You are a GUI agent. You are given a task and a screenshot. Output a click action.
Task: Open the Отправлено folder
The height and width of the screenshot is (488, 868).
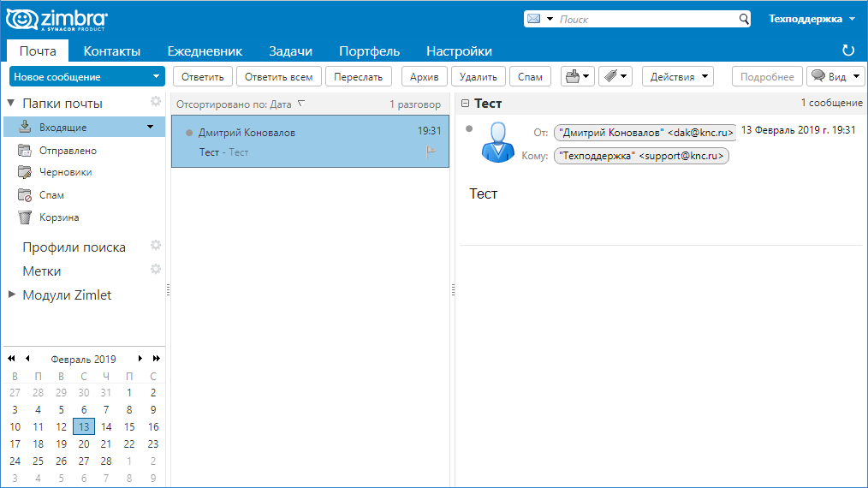(x=68, y=150)
